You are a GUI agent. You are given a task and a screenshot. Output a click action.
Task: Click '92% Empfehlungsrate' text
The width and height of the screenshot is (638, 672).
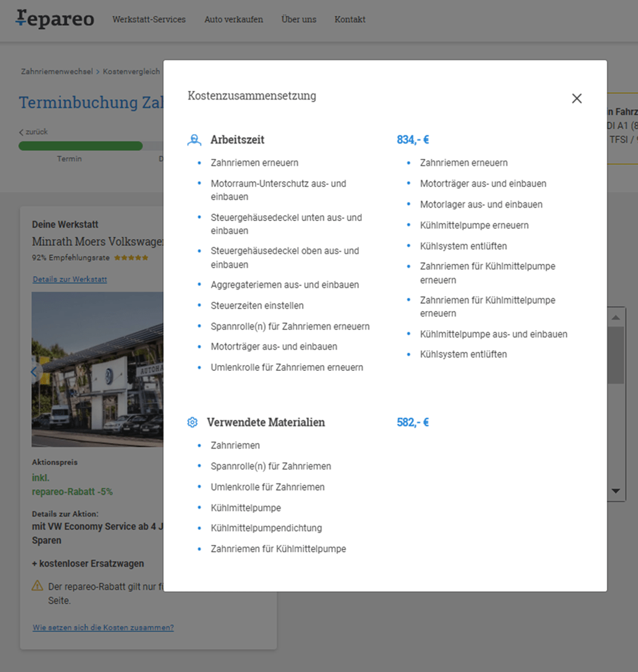(71, 258)
